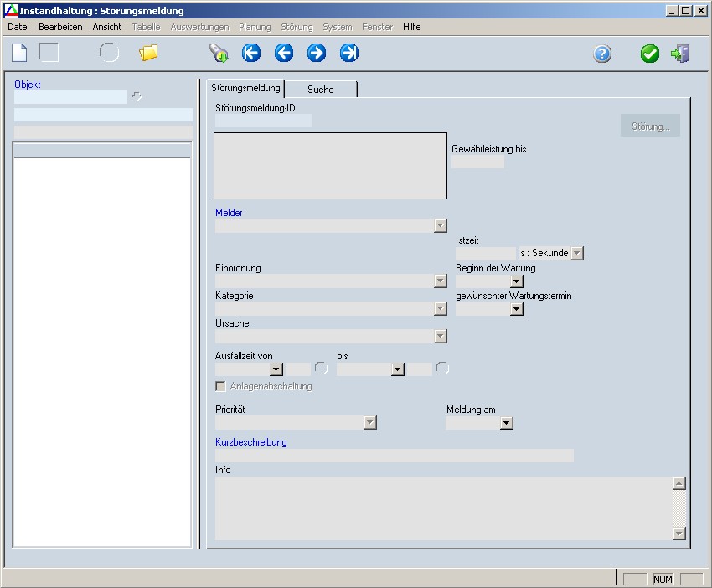Click the green checkmark confirm icon

(650, 54)
